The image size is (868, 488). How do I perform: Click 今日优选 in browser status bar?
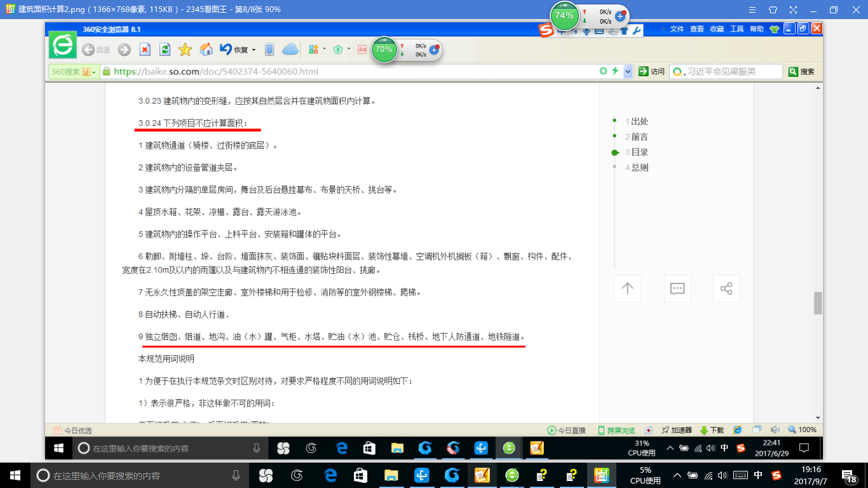coord(72,430)
